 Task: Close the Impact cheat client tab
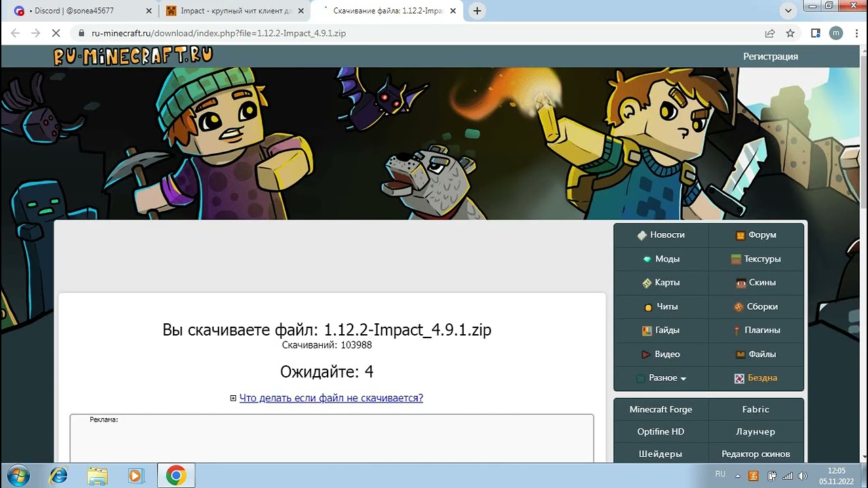click(x=300, y=11)
